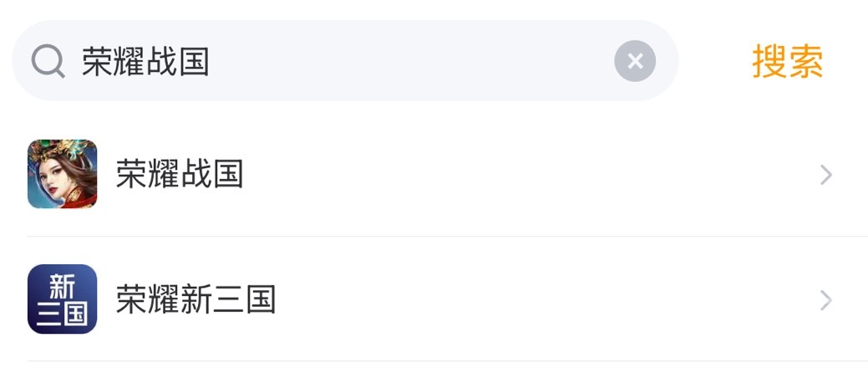Click the magnifying glass search icon
Image resolution: width=868 pixels, height=373 pixels.
pyautogui.click(x=48, y=61)
